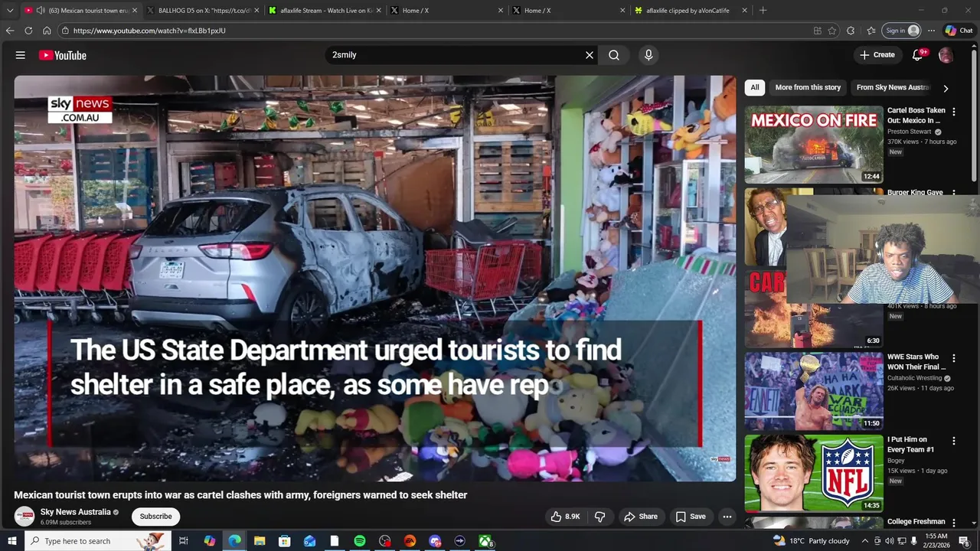Switch to aflaxlife Stream Kick tab

[x=325, y=11]
